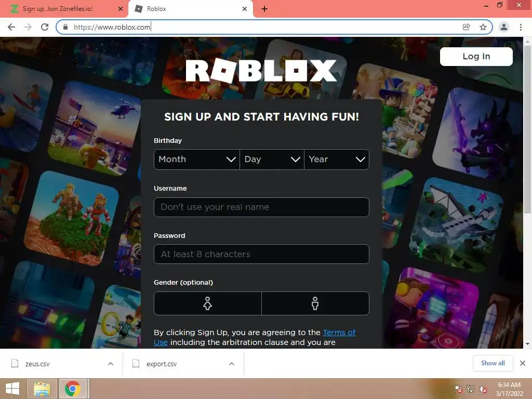Expand the export.csv download options chevron
532x399 pixels.
tap(232, 364)
